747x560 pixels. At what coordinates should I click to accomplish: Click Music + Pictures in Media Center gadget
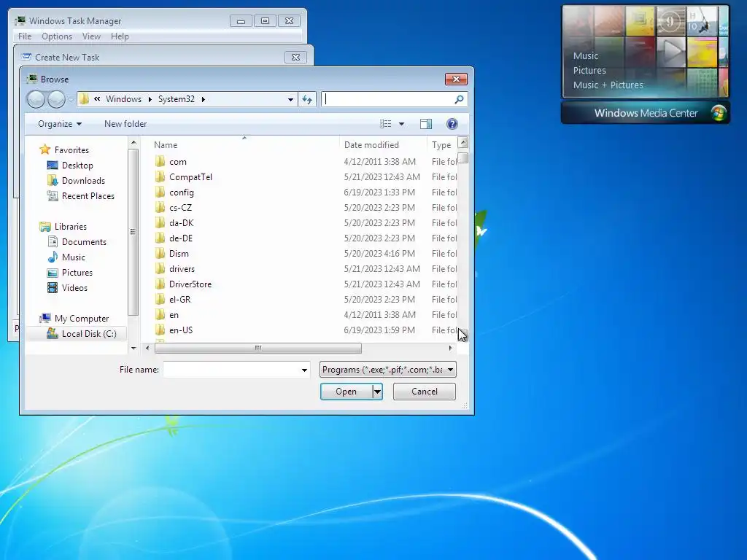[608, 85]
